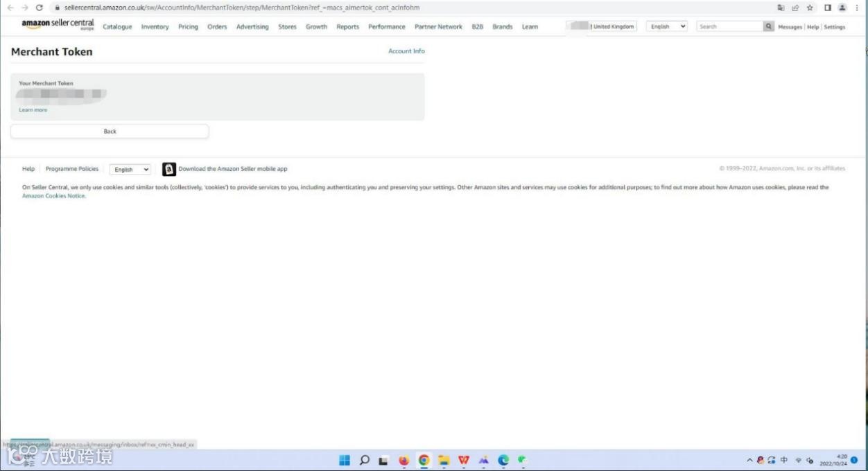
Task: Click the browser address bar URL
Action: click(242, 8)
